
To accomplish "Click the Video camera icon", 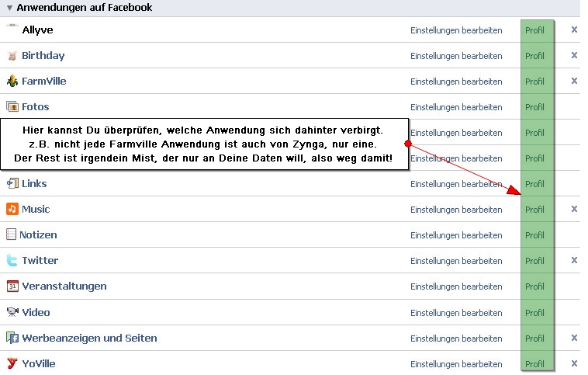I will pyautogui.click(x=12, y=312).
